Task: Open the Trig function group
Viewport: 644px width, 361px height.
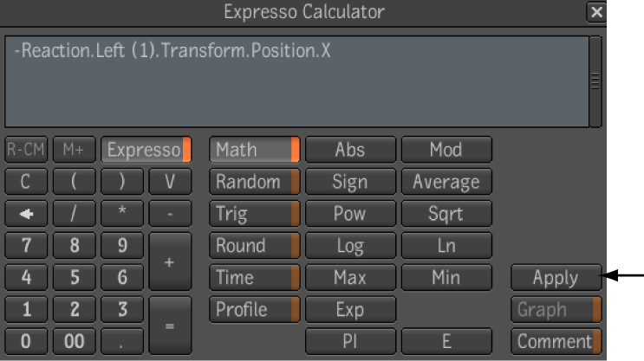Action: tap(254, 214)
